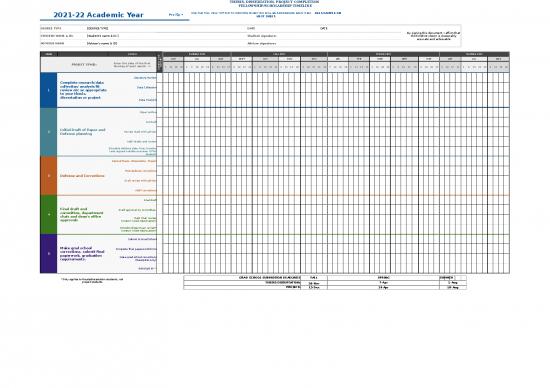
Task: Click the orange stage 3 number block
Action: 48,176
